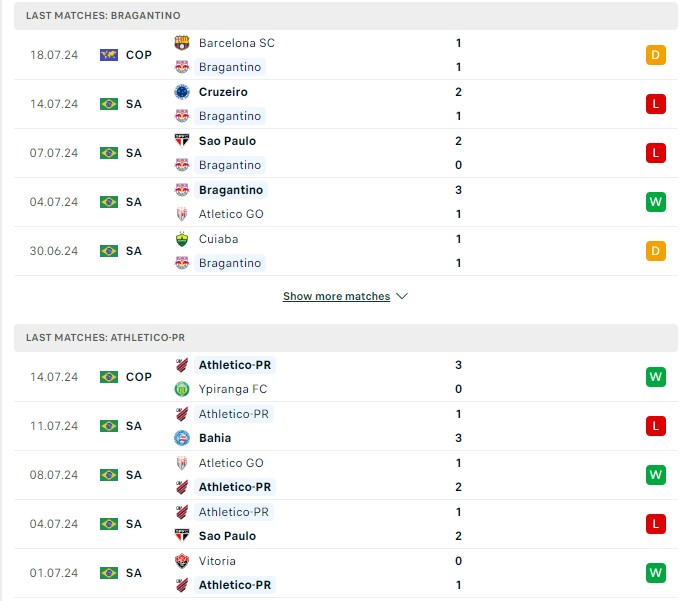Open the Athletico-PR team link in the Ypiranga match
This screenshot has width=690, height=601.
click(235, 365)
